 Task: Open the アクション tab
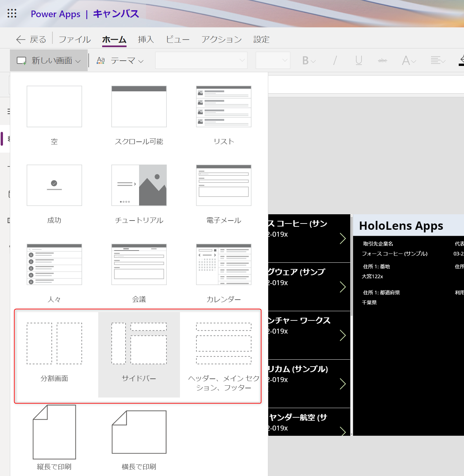point(222,40)
